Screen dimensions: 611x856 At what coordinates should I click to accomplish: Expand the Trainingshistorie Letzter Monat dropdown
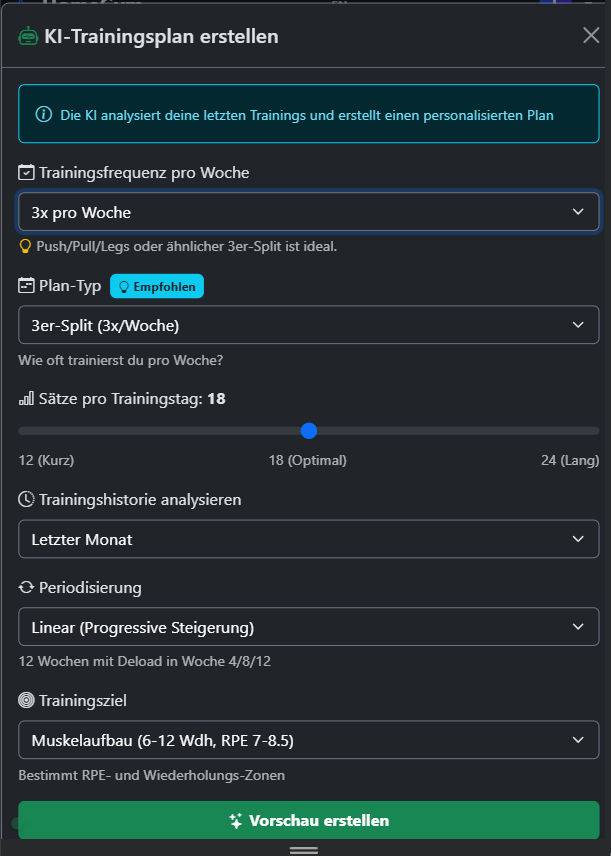(x=309, y=539)
